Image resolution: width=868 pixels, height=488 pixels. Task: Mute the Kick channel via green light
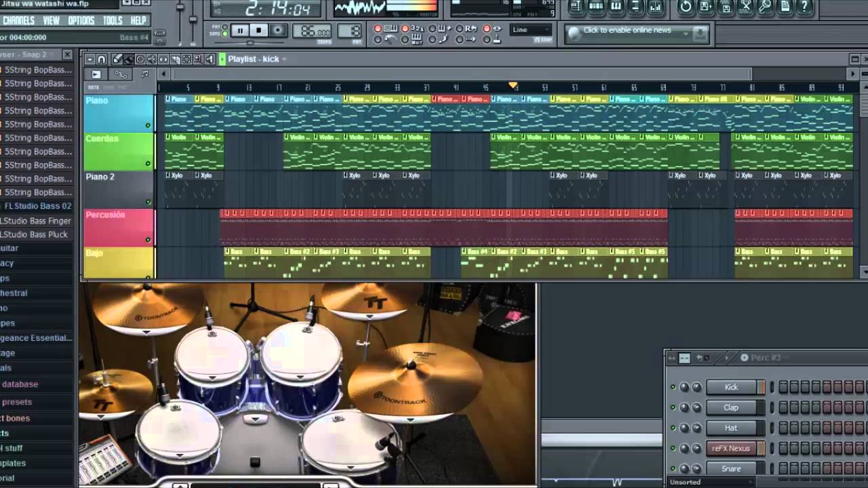(x=673, y=387)
